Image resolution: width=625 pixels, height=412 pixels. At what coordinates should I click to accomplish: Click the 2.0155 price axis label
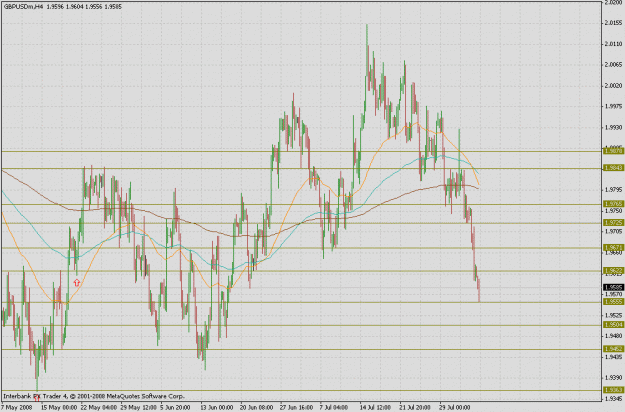[x=613, y=23]
